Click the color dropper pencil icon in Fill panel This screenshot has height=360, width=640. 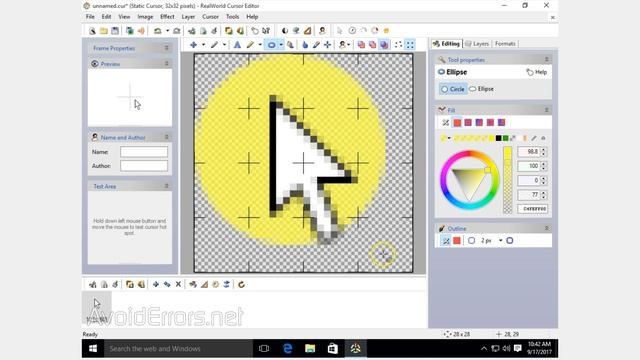[534, 138]
